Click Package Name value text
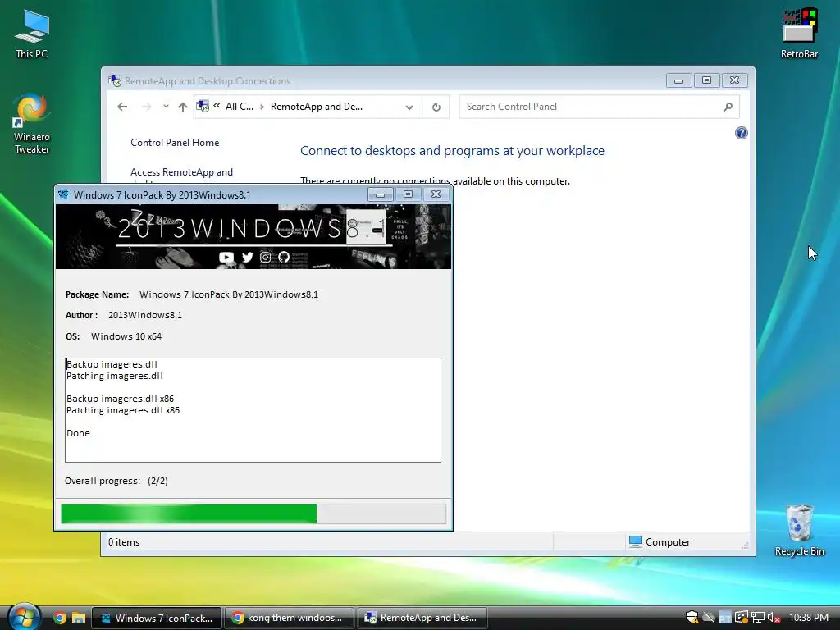 (x=229, y=294)
